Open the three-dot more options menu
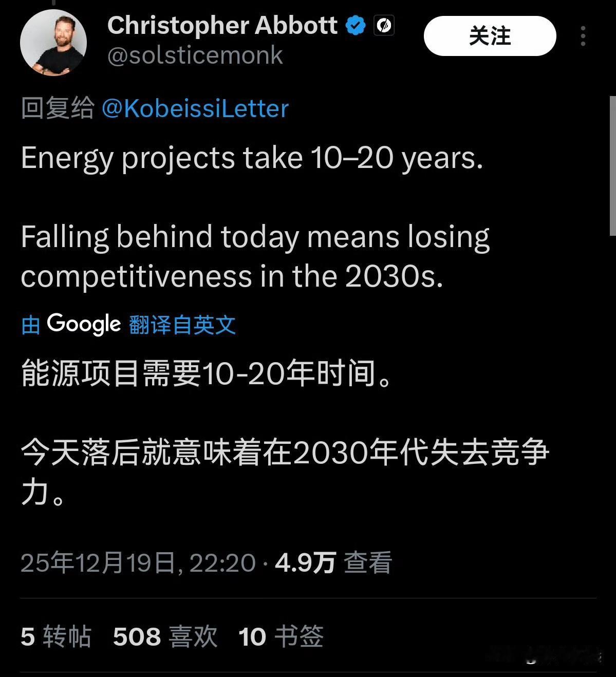Screen dimensions: 616x677 point(583,36)
